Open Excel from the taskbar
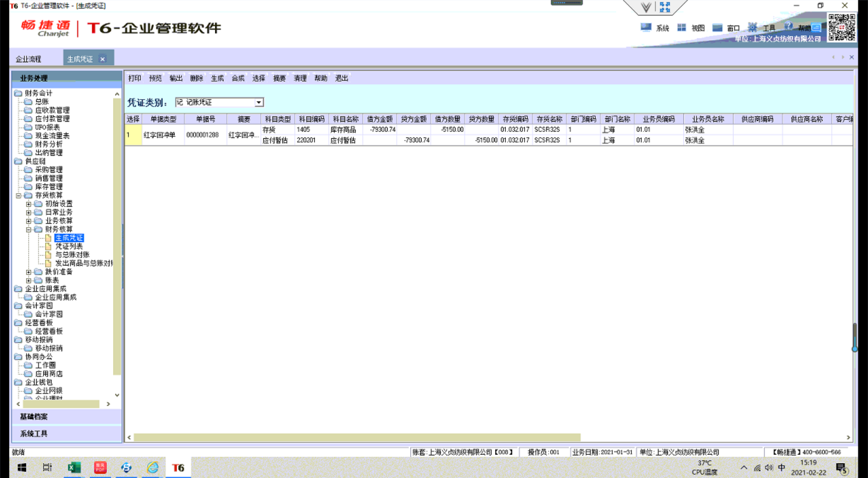This screenshot has height=478, width=868. point(74,467)
